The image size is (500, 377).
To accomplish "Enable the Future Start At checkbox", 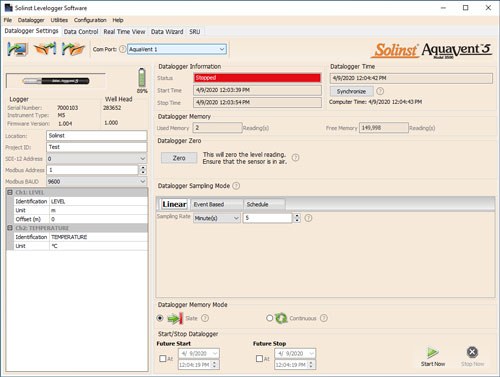I will click(x=163, y=359).
